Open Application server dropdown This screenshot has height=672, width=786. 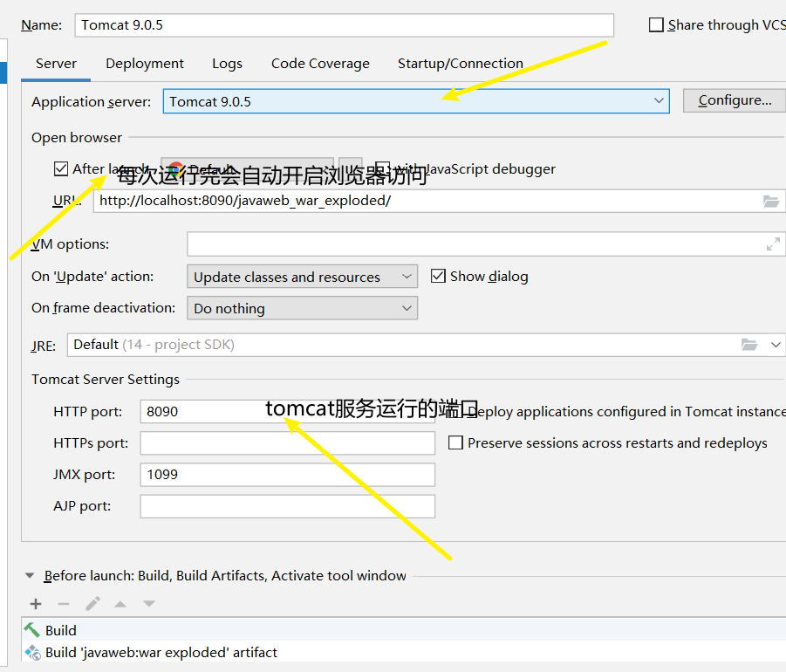[x=416, y=101]
